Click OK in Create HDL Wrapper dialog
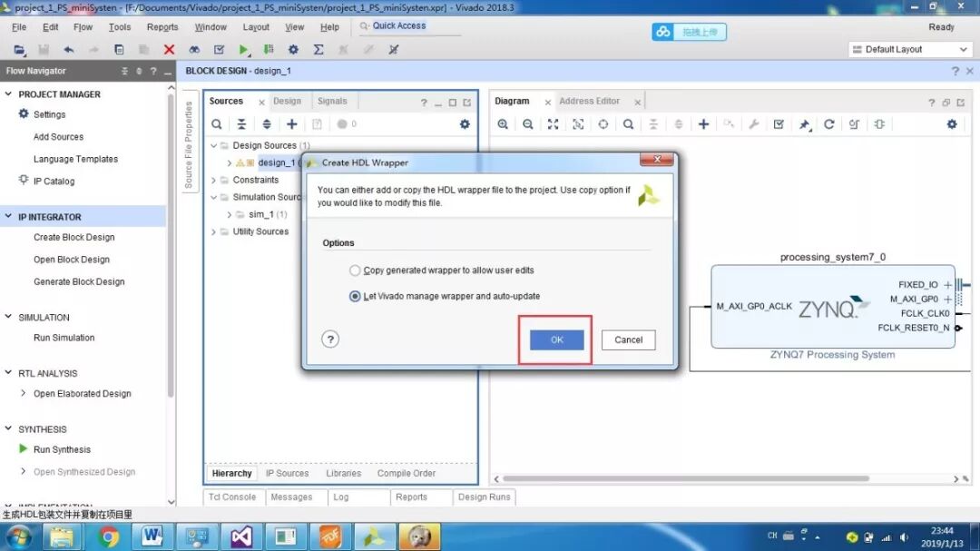The image size is (980, 551). [x=556, y=339]
